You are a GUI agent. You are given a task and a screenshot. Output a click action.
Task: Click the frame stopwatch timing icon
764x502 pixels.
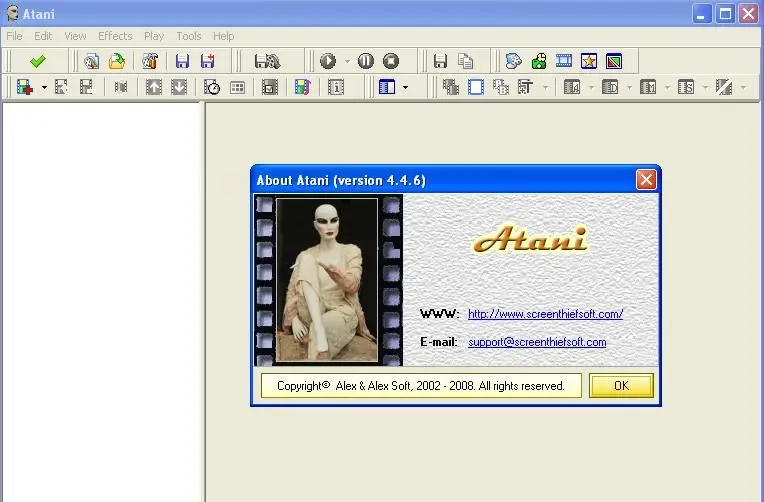(x=212, y=87)
